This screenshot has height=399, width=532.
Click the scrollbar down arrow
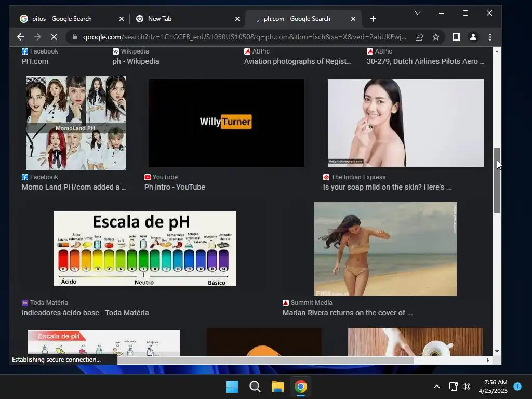[x=497, y=351]
